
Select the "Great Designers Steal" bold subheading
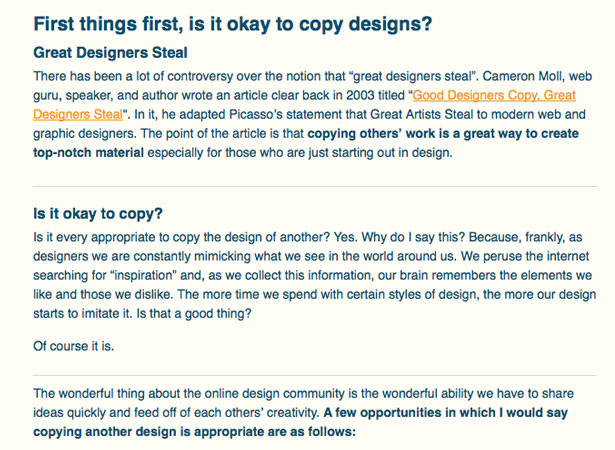110,53
